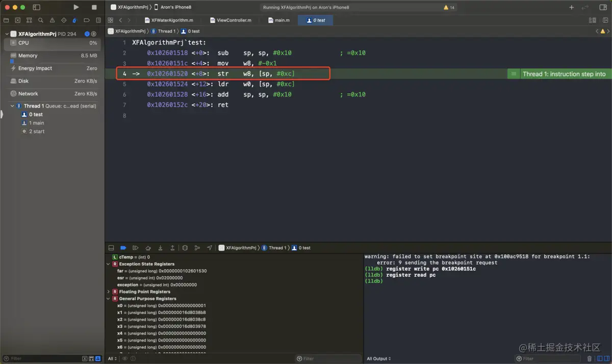612x364 pixels.
Task: Expand the Floating Point Registers group
Action: (108, 292)
